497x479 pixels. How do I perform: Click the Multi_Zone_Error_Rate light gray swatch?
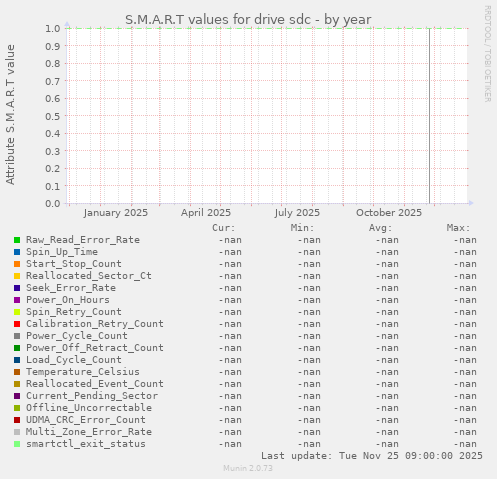[17, 432]
